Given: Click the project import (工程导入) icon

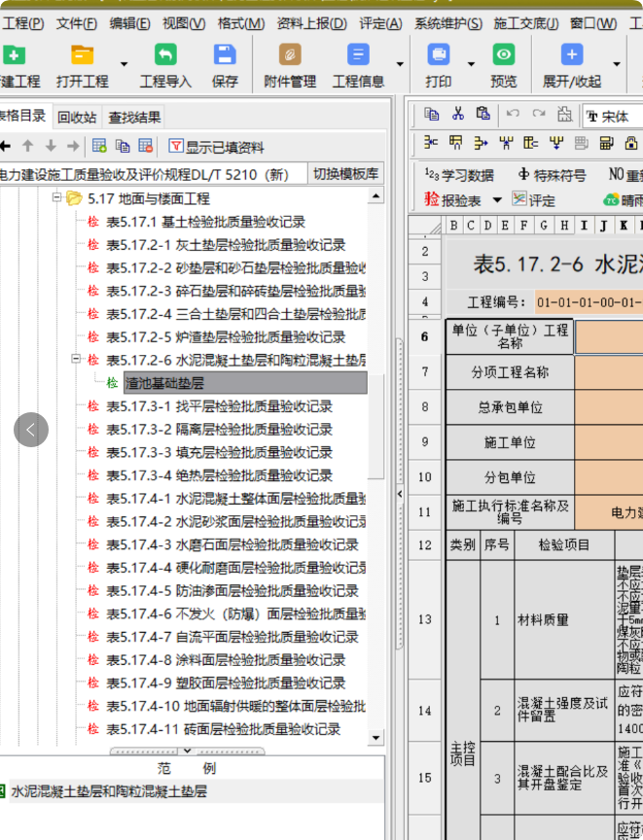Looking at the screenshot, I should [165, 64].
